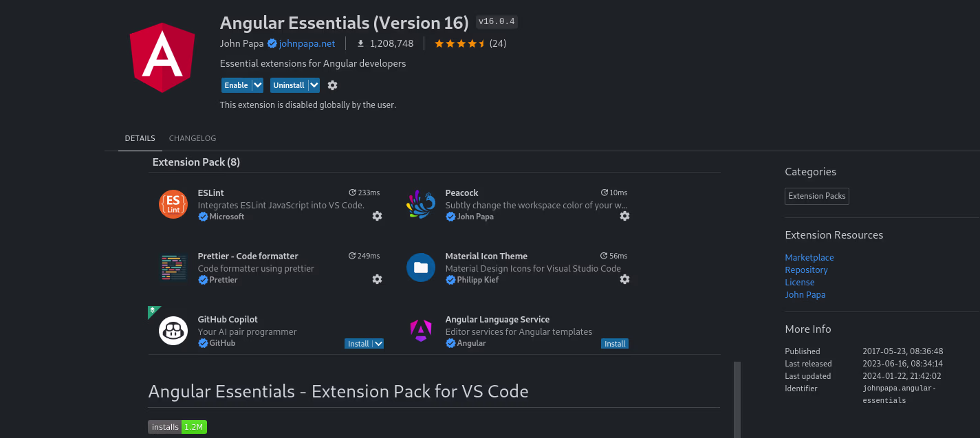Click the GitHub Copilot extension icon
This screenshot has width=980, height=438.
click(x=173, y=331)
